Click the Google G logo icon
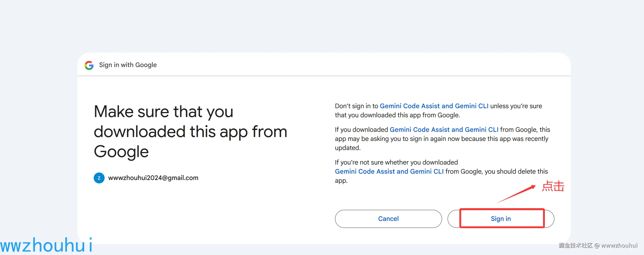Screen dimensions: 644x255 pyautogui.click(x=89, y=65)
